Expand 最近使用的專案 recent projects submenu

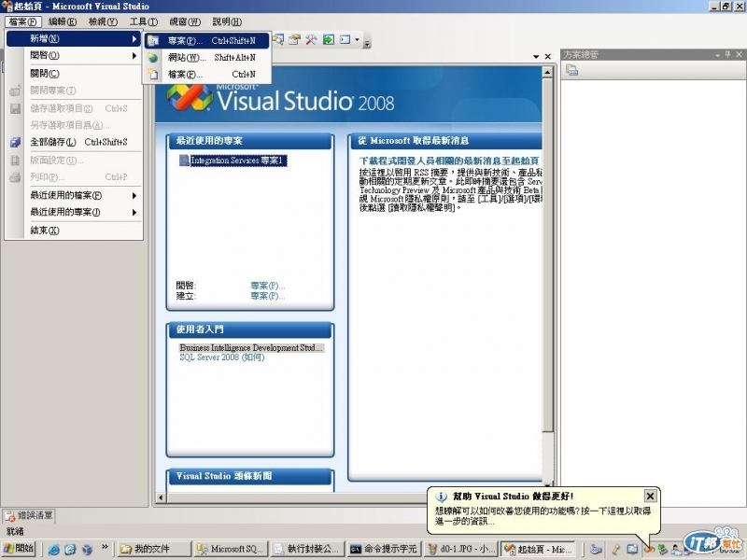74,213
